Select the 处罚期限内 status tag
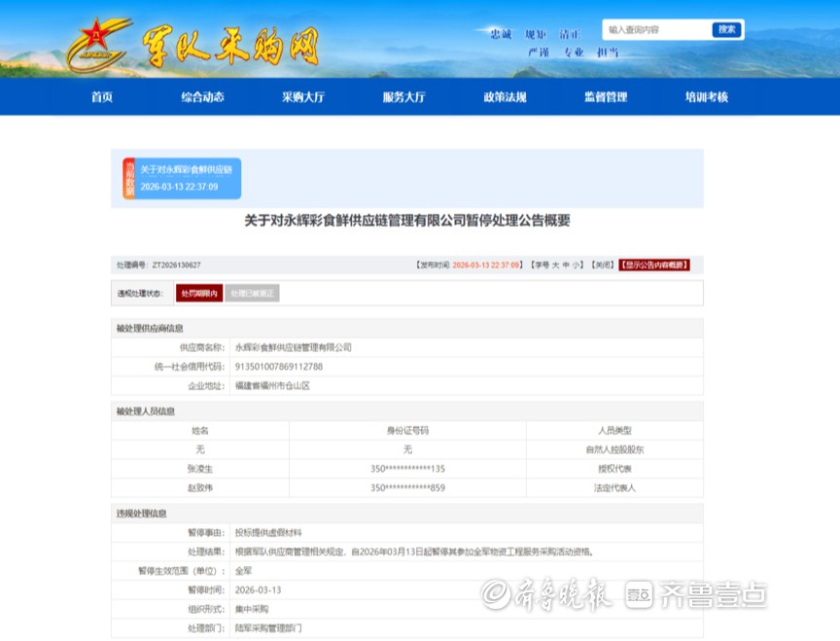The image size is (840, 641). click(x=199, y=293)
